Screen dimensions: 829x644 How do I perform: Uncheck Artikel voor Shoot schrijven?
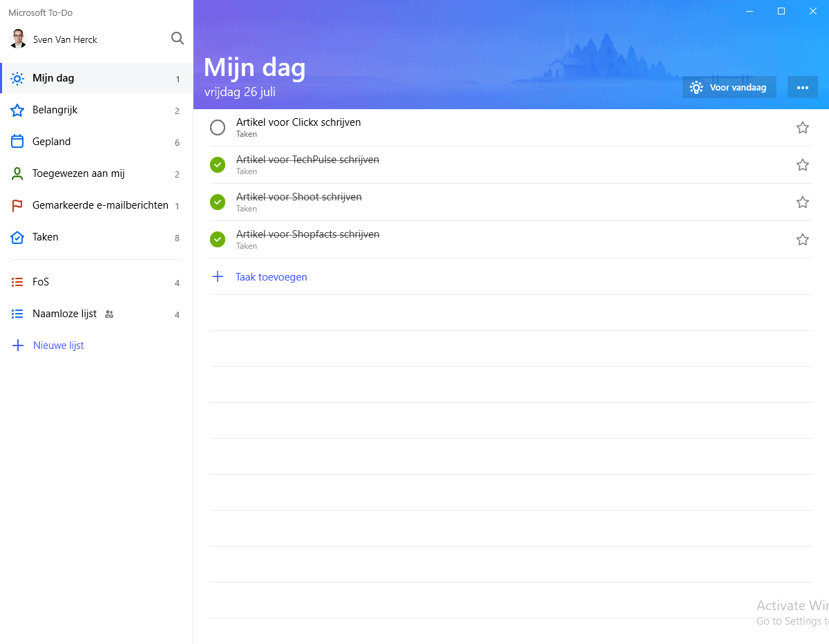[218, 202]
